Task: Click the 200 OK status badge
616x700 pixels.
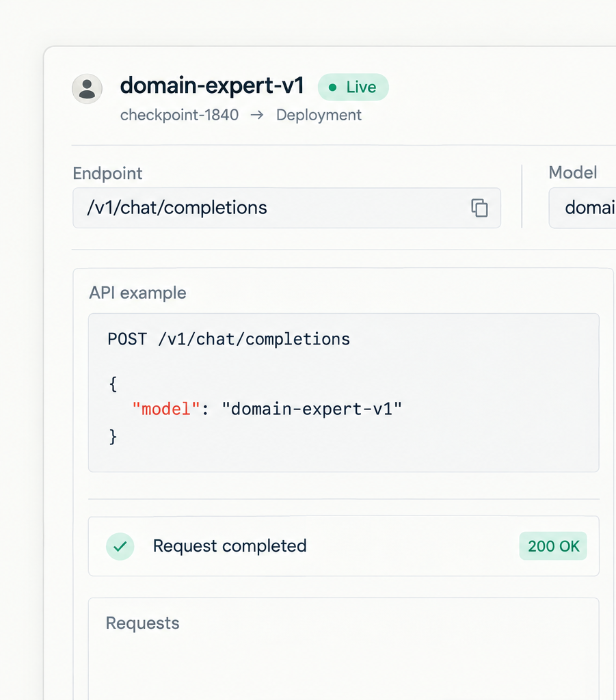Action: [553, 546]
